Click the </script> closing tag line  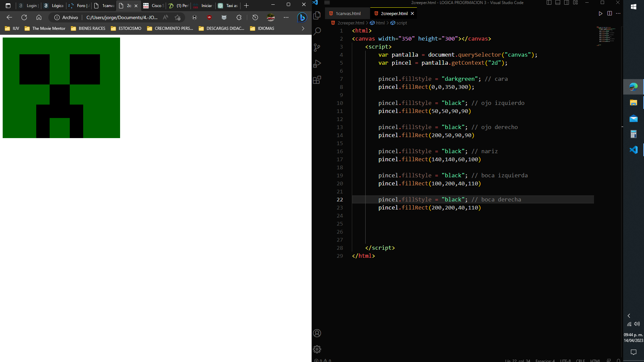[x=380, y=248]
